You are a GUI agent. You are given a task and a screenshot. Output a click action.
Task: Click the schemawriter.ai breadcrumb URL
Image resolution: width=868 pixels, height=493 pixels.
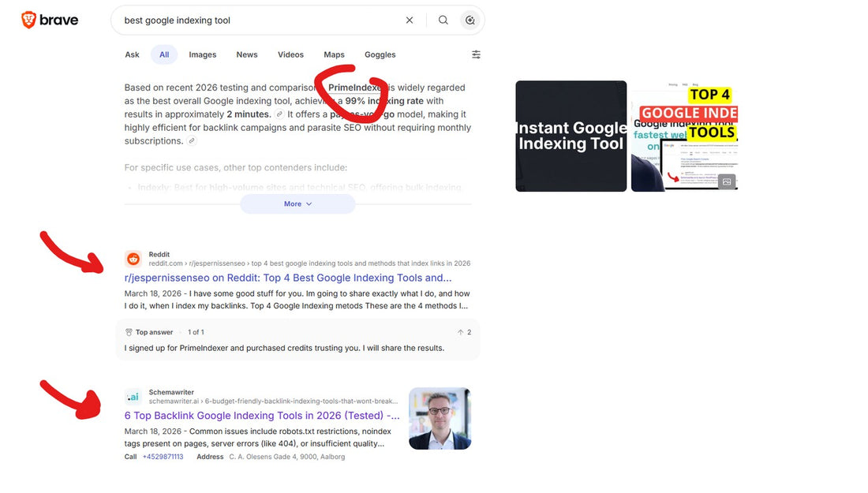click(273, 401)
